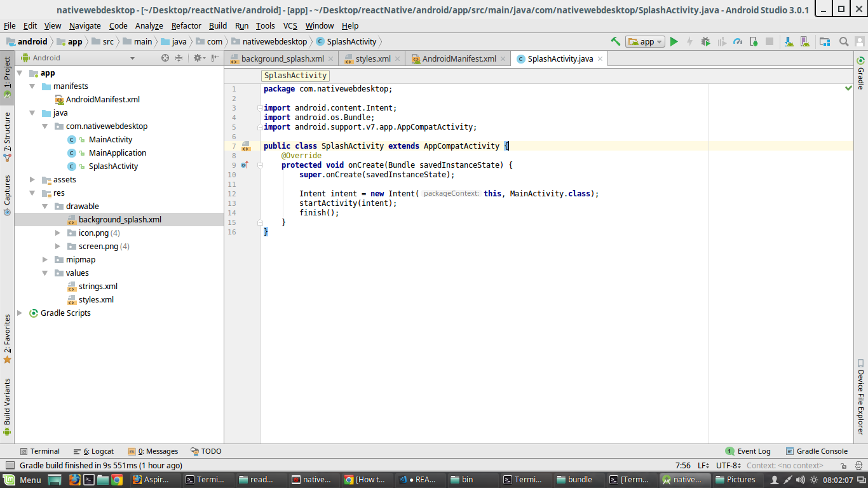Open Firefox from the taskbar launcher
This screenshot has width=868, height=488.
(75, 480)
